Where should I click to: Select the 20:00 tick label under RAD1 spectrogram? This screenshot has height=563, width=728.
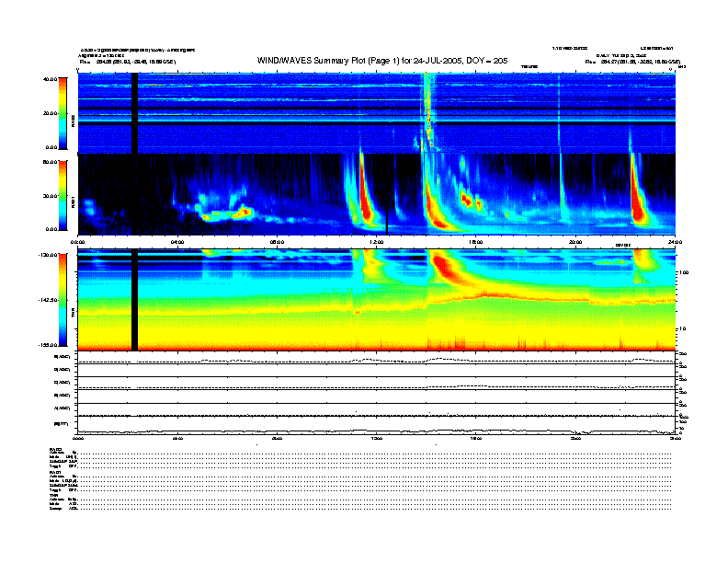(575, 242)
